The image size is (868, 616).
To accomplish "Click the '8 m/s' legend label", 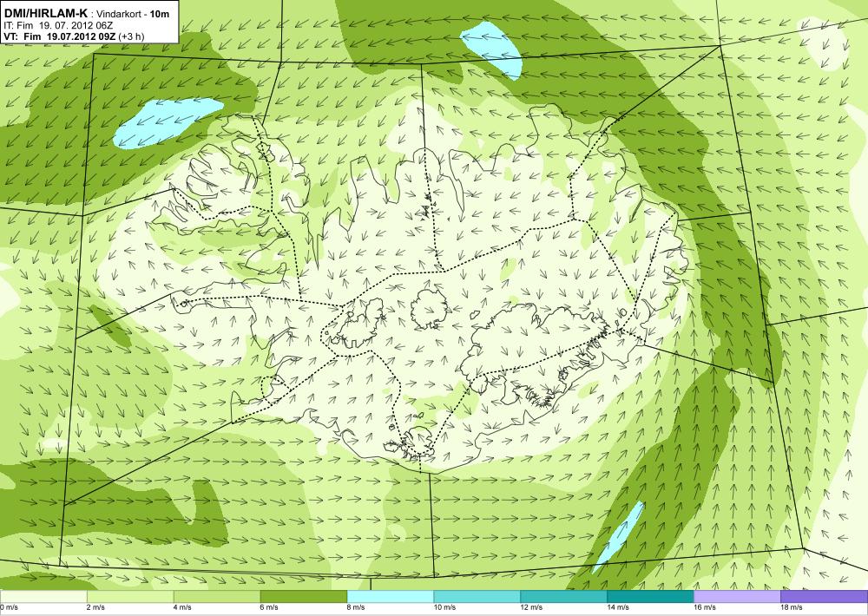I will 357,607.
